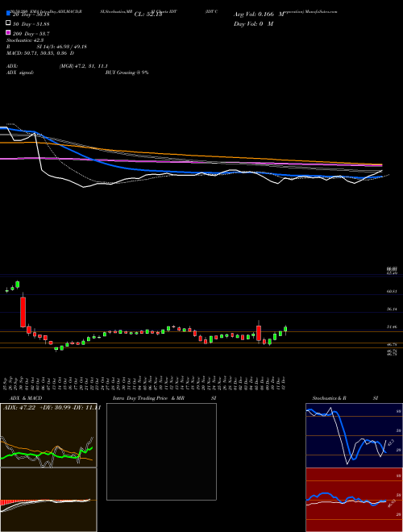Click the '(MGR) 47.2, 31, 11.1' ADX values
Image resolution: width=403 pixels, height=532 pixels.
coord(84,66)
